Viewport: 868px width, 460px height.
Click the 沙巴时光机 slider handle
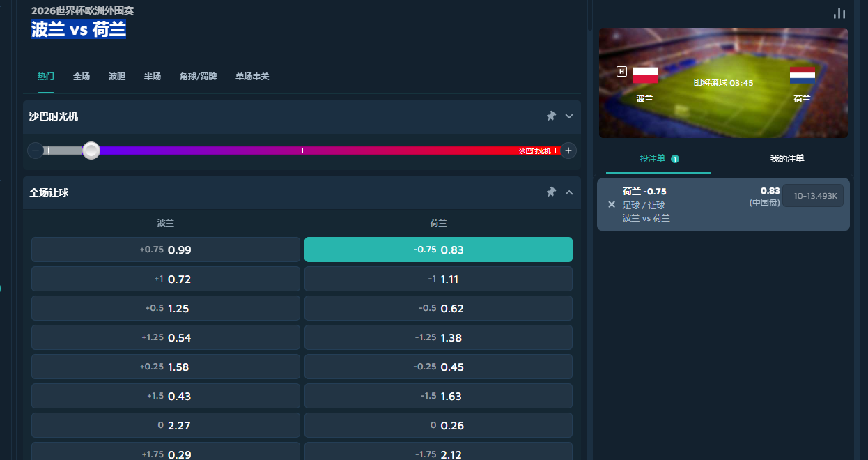91,151
